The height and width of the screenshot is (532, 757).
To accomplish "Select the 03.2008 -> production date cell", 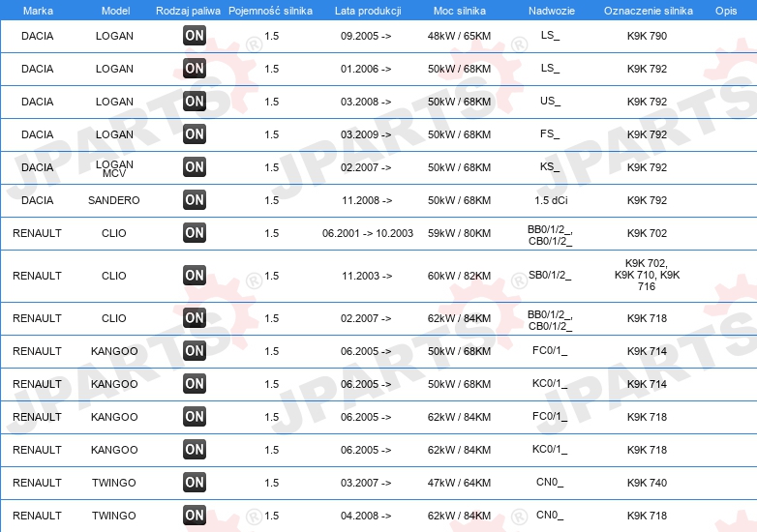I will [x=366, y=102].
